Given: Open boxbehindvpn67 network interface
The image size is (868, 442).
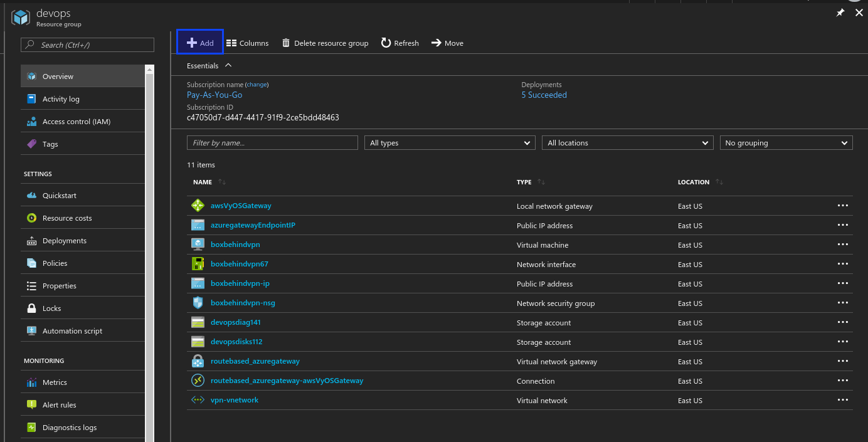Looking at the screenshot, I should point(240,264).
